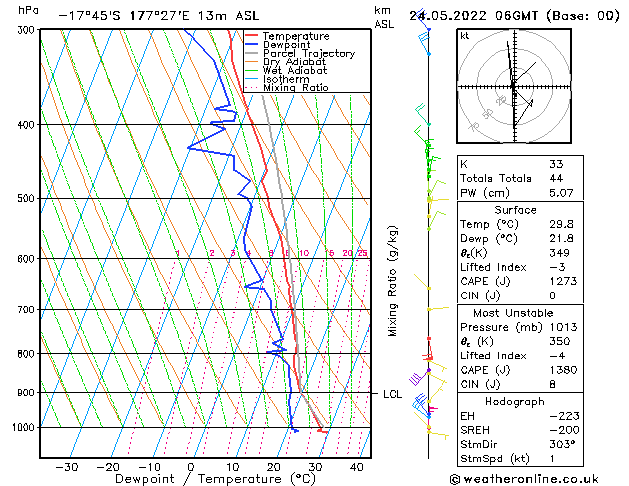
Task: Click the hodograph circle plot
Action: click(513, 87)
